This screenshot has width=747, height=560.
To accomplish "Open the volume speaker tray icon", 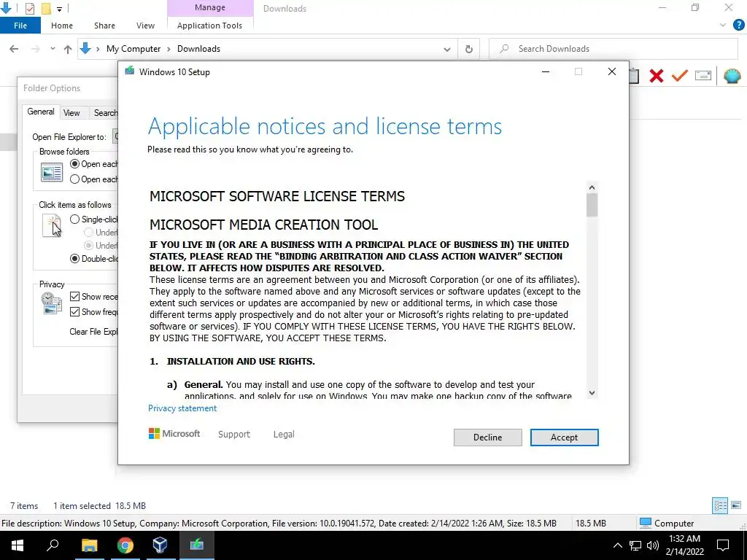I will [x=653, y=545].
